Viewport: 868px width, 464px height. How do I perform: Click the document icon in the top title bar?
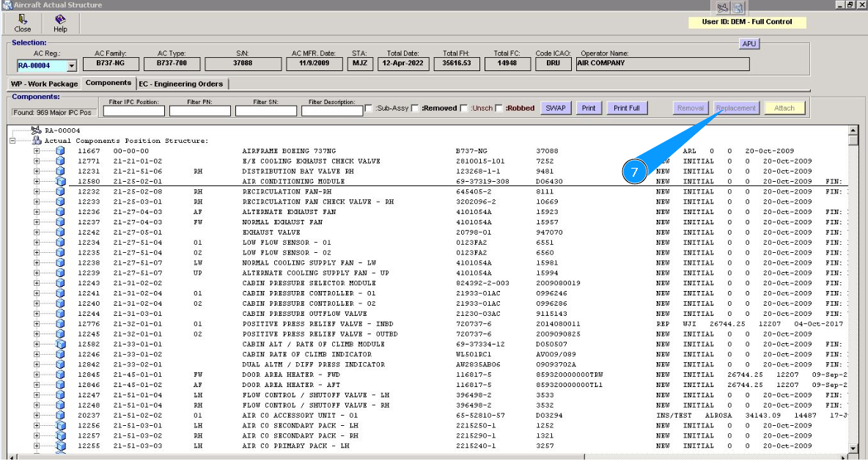738,8
